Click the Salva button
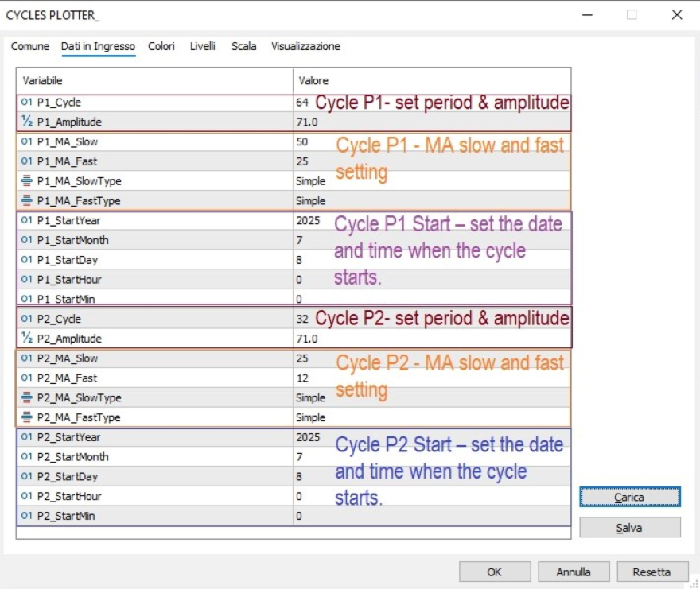This screenshot has height=589, width=700. tap(629, 528)
